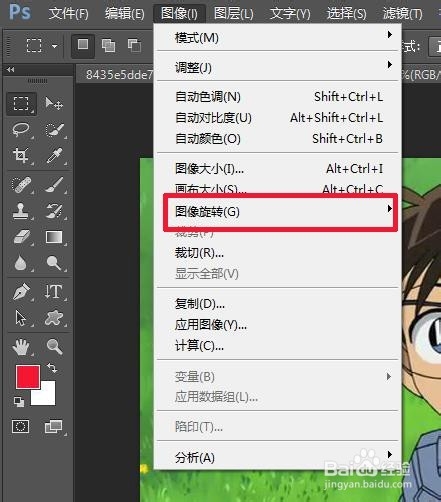Grab the toolbox grip handle
Viewport: 441px width, 502px height.
coord(37,81)
